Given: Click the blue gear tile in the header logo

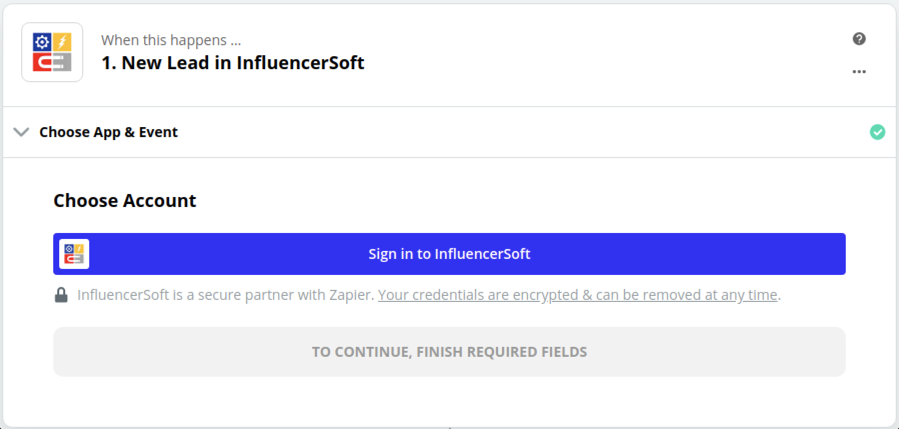Looking at the screenshot, I should pyautogui.click(x=43, y=42).
